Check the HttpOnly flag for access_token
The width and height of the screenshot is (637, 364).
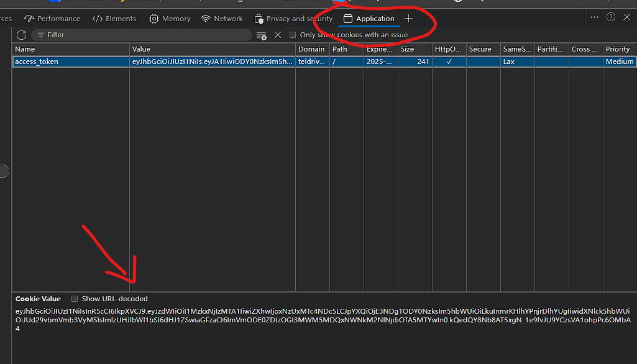click(x=449, y=61)
